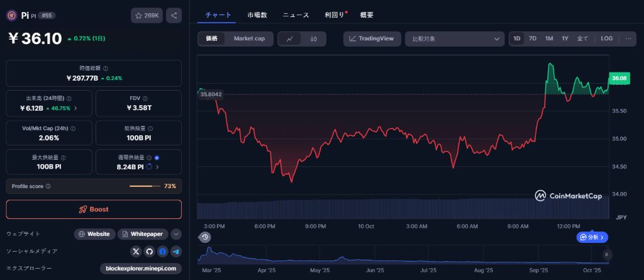Switch to the ニュース tab

(x=296, y=14)
